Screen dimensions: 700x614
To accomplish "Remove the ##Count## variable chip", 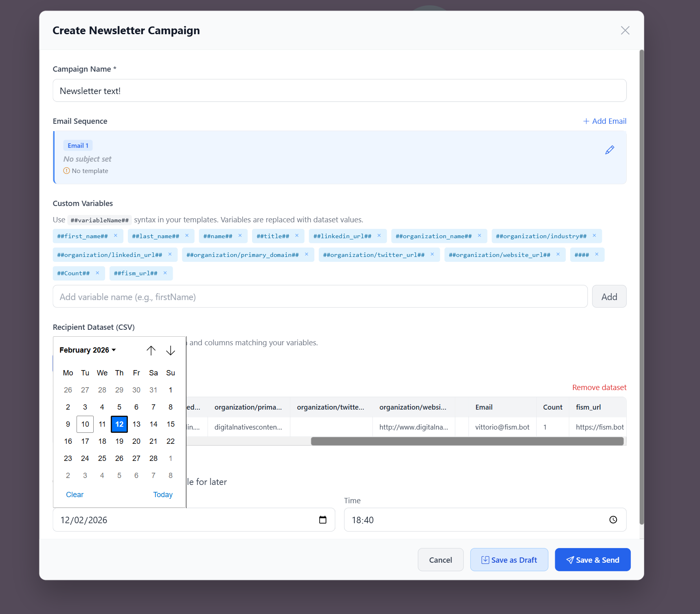I will 97,273.
